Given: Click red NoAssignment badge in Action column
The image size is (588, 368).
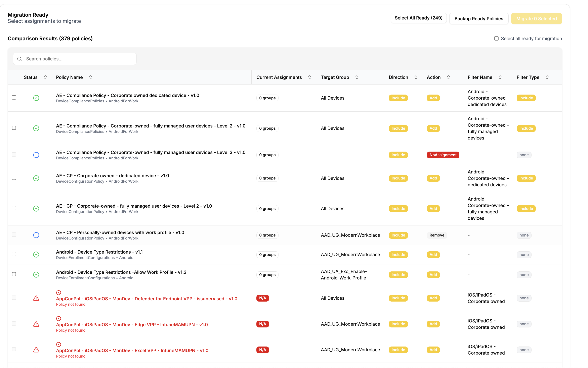Looking at the screenshot, I should pos(443,155).
